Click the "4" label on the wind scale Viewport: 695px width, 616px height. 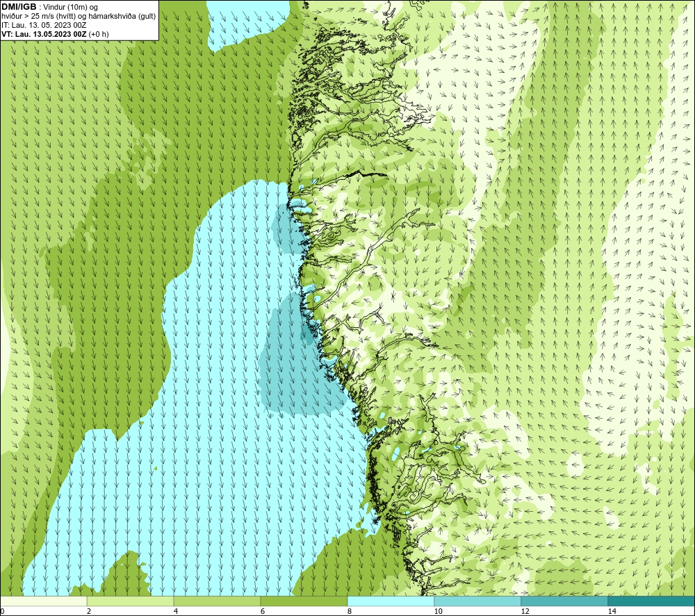[x=176, y=611]
